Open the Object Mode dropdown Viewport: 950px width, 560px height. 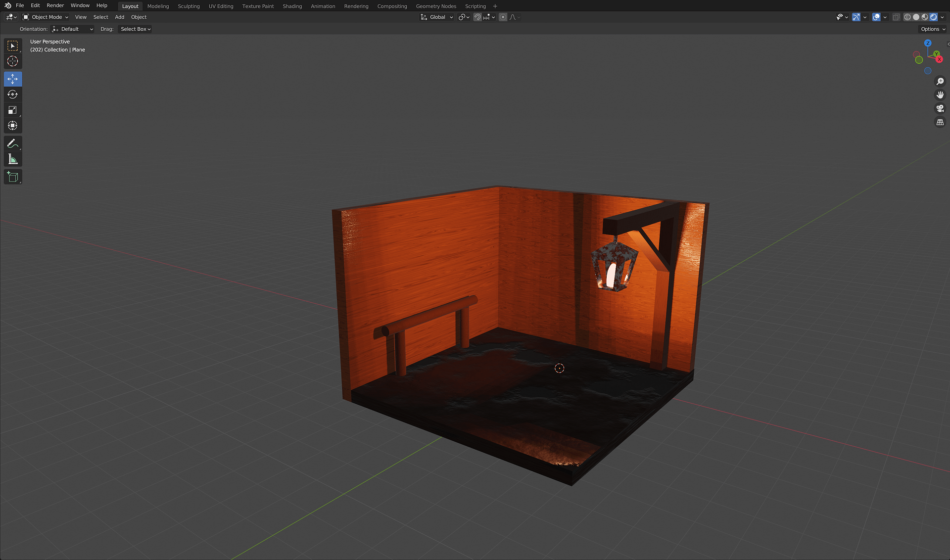pos(46,17)
